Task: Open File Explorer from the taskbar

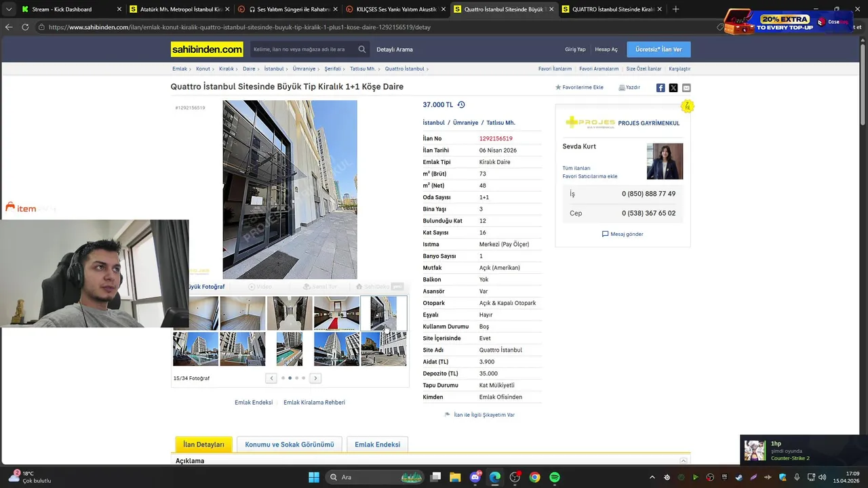Action: coord(455,477)
